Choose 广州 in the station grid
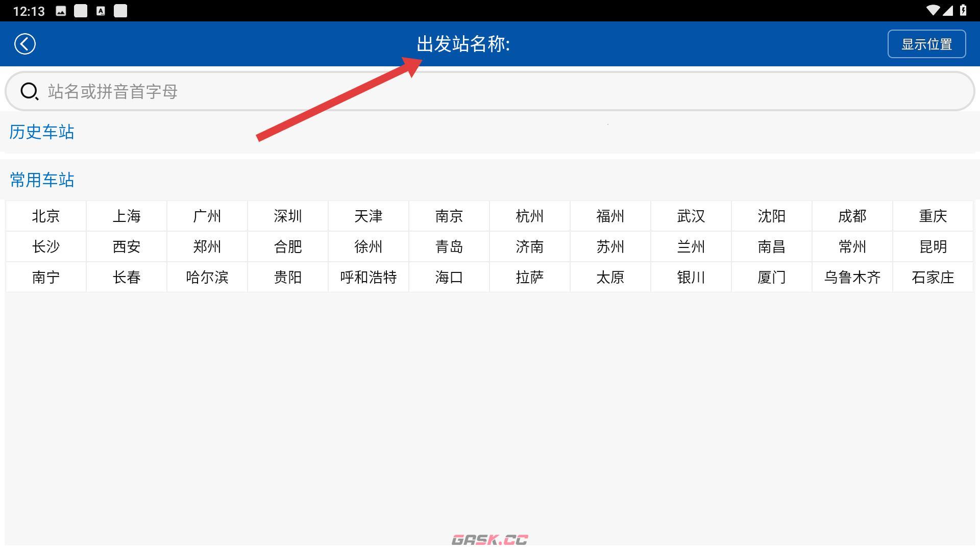 point(207,216)
